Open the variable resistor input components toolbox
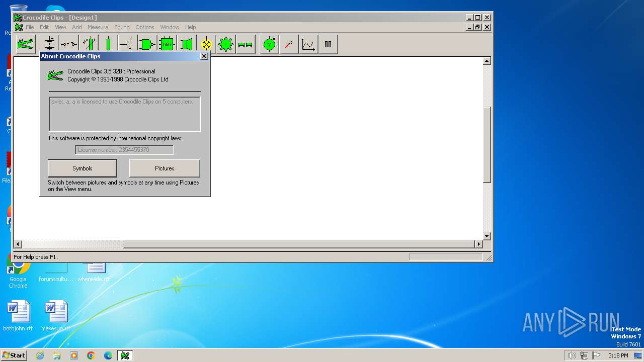 (89, 44)
